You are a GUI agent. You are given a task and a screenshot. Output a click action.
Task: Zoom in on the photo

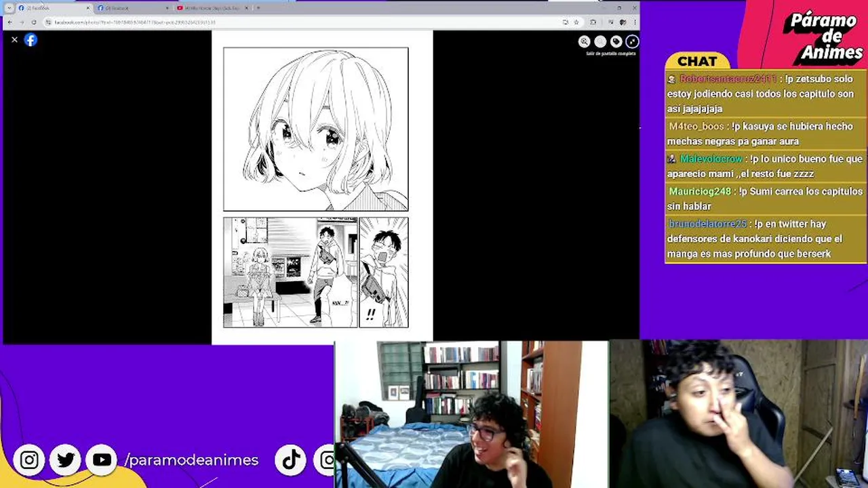click(x=584, y=41)
